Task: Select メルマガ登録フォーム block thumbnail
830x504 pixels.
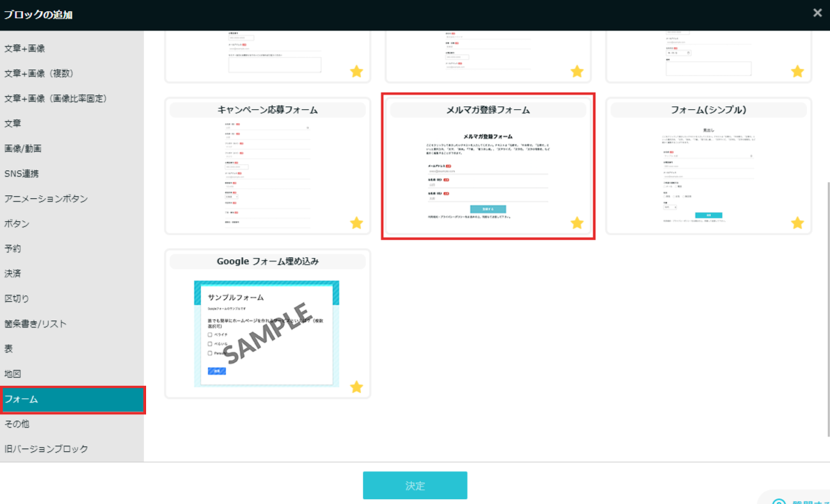Action: [488, 166]
